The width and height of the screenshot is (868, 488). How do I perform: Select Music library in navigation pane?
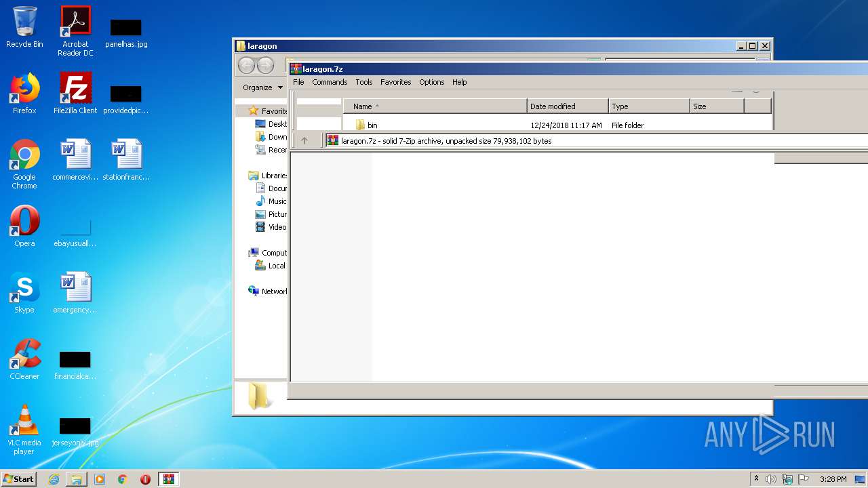click(x=271, y=201)
